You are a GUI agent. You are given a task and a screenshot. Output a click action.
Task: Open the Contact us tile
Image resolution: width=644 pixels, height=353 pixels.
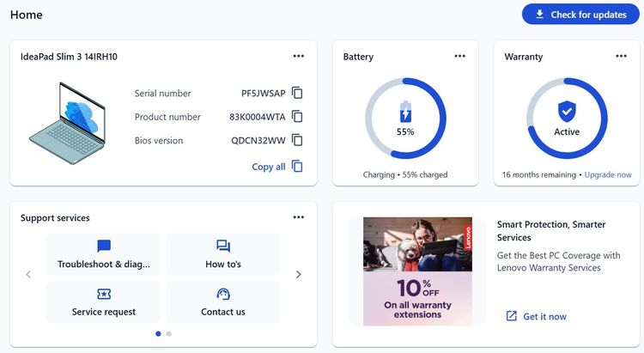(x=223, y=301)
